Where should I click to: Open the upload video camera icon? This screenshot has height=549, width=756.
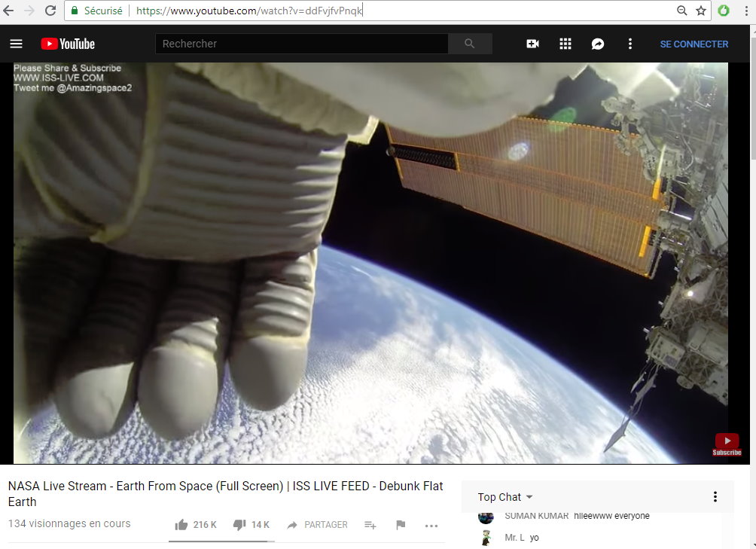pos(533,44)
